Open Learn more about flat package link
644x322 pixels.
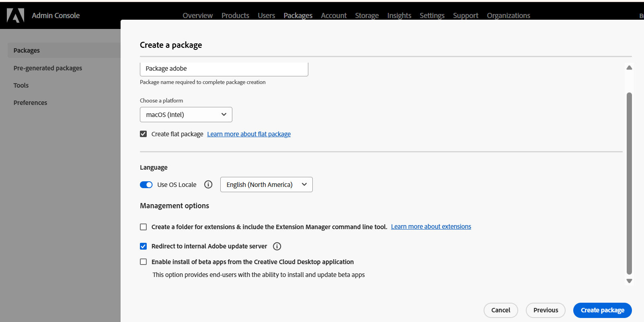(x=249, y=134)
